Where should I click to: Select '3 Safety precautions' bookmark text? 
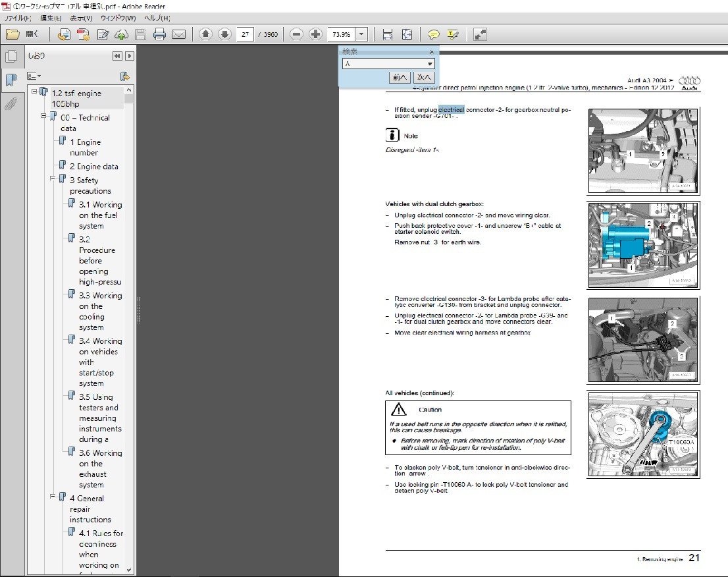click(x=90, y=185)
